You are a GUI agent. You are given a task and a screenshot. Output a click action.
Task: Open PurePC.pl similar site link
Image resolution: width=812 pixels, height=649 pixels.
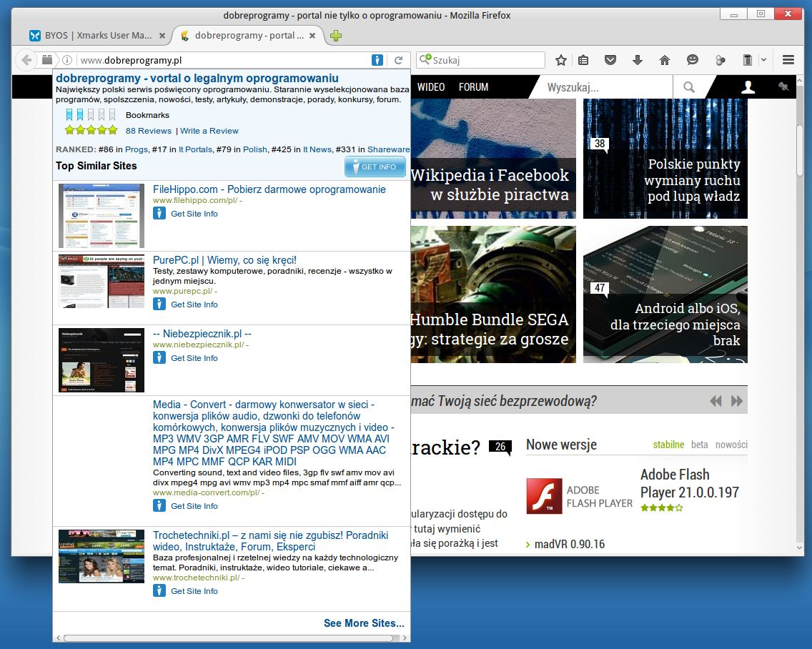(x=224, y=260)
